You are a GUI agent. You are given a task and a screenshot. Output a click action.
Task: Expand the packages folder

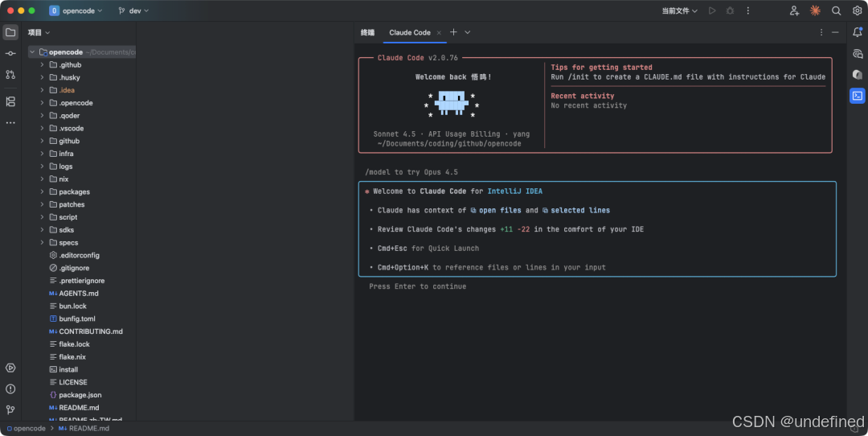pos(42,191)
